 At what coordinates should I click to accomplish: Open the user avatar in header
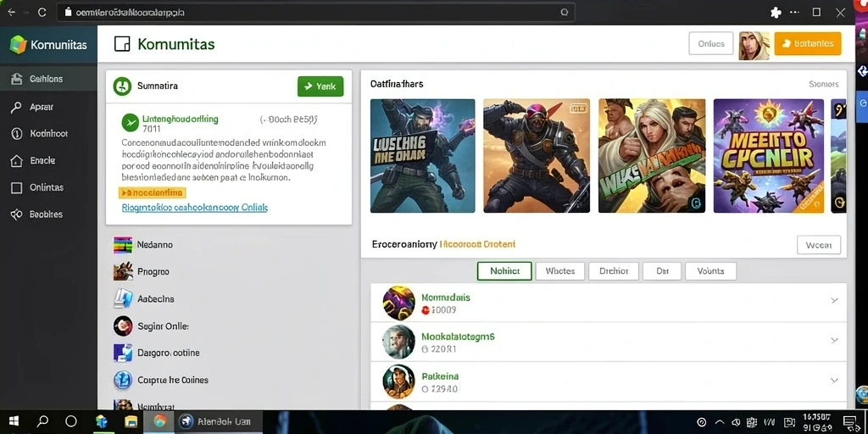point(754,46)
